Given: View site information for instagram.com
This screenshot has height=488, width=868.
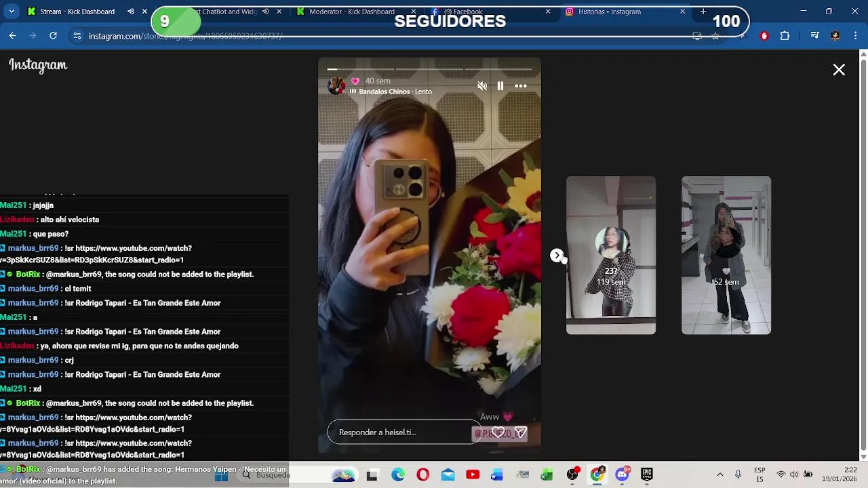Looking at the screenshot, I should pos(77,36).
